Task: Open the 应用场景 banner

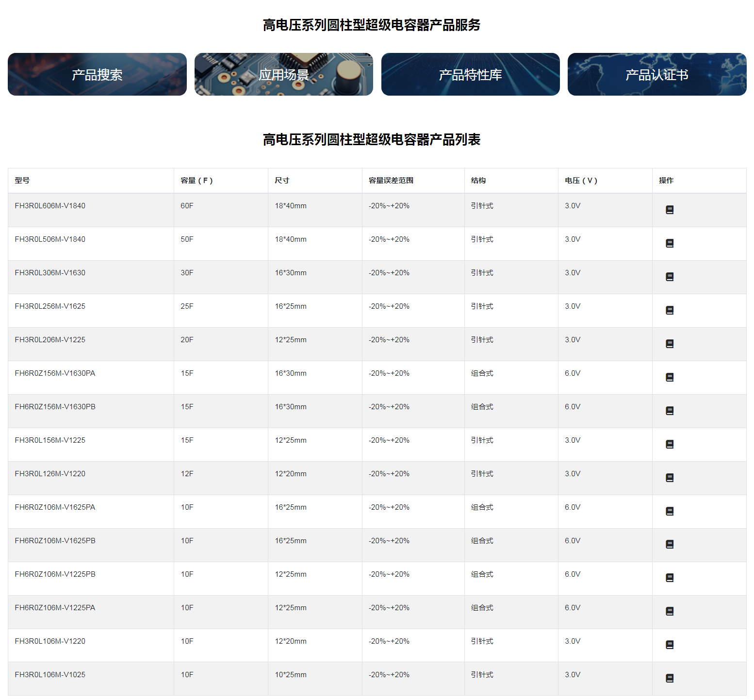Action: [284, 74]
